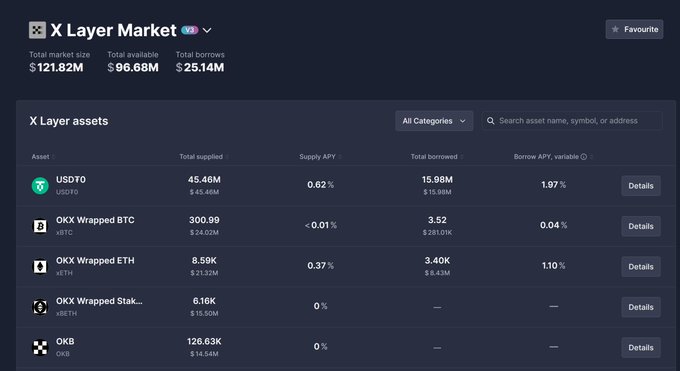Open Details for OKX Wrapped BTC
This screenshot has width=680, height=371.
click(x=641, y=226)
